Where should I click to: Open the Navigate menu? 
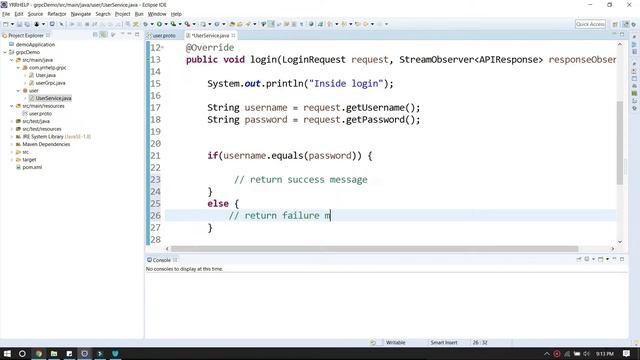click(81, 14)
